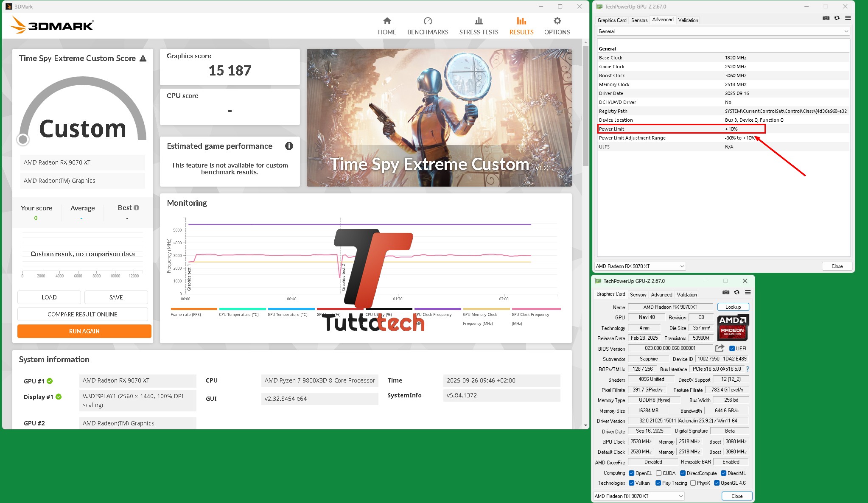Open the GPU-Z hamburger menu
Viewport: 868px width, 503px height.
(x=848, y=18)
